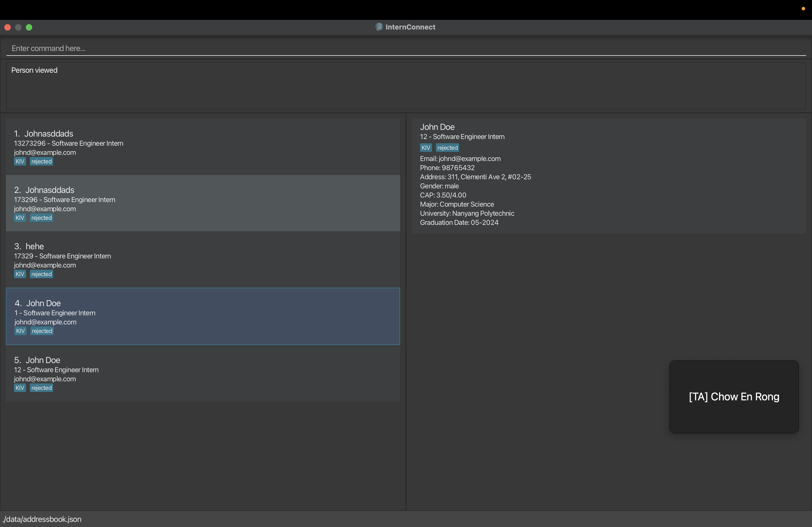Click the orange indicator dot in menu bar

pos(803,9)
